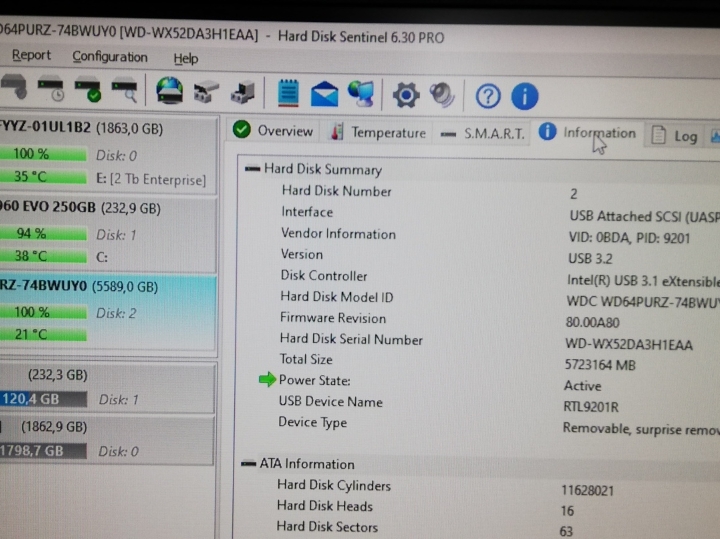
Task: Click the 120,4 GB free space bar
Action: [43, 399]
